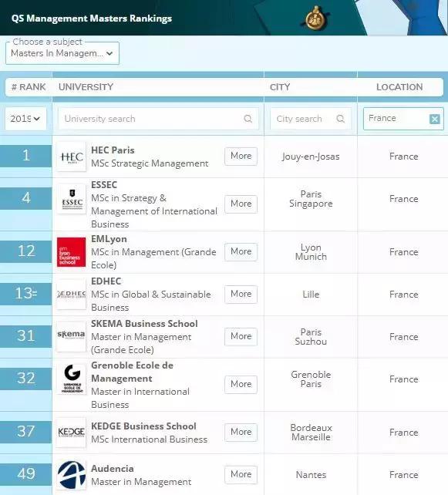
Task: Open the ranking year dropdown
Action: pyautogui.click(x=25, y=119)
